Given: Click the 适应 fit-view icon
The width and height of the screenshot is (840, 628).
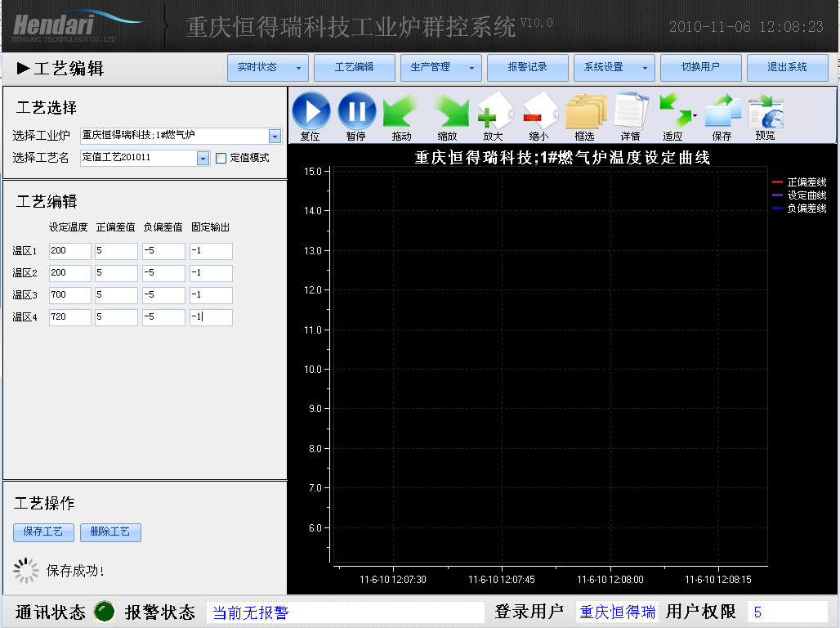Looking at the screenshot, I should tap(675, 113).
